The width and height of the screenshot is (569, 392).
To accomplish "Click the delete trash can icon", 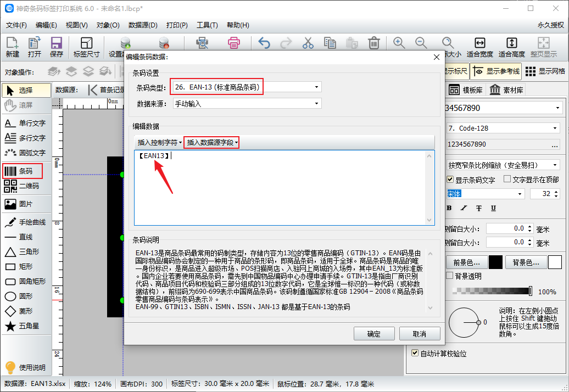I will (374, 43).
